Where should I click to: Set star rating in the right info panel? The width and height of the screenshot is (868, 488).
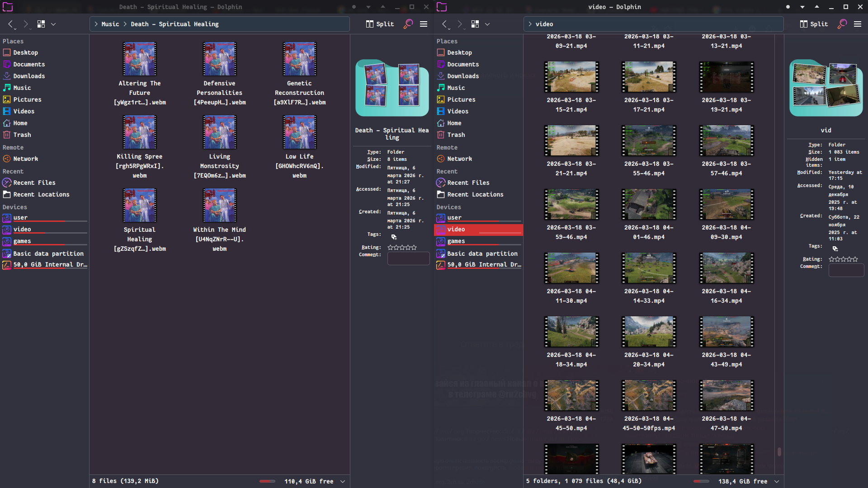pos(843,259)
